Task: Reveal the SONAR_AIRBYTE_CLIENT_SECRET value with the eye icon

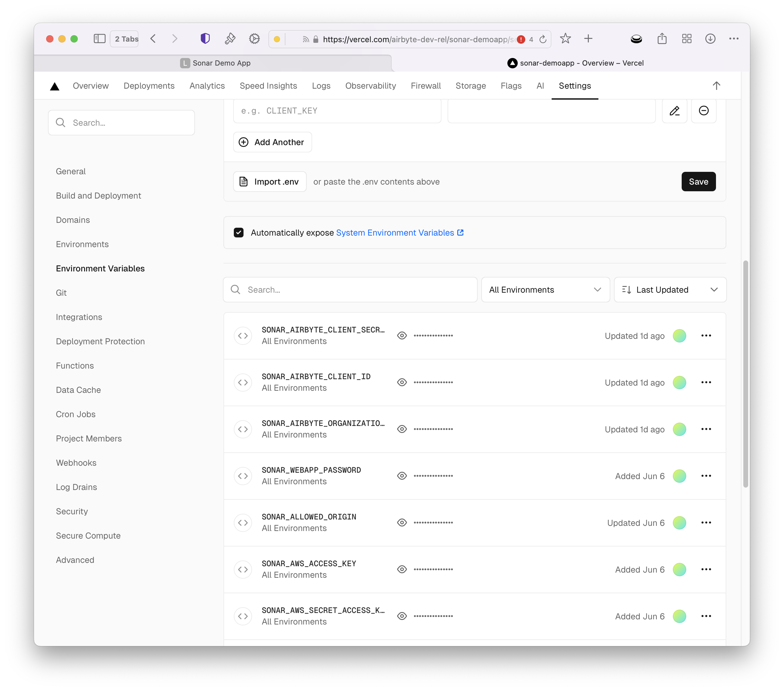Action: (402, 335)
